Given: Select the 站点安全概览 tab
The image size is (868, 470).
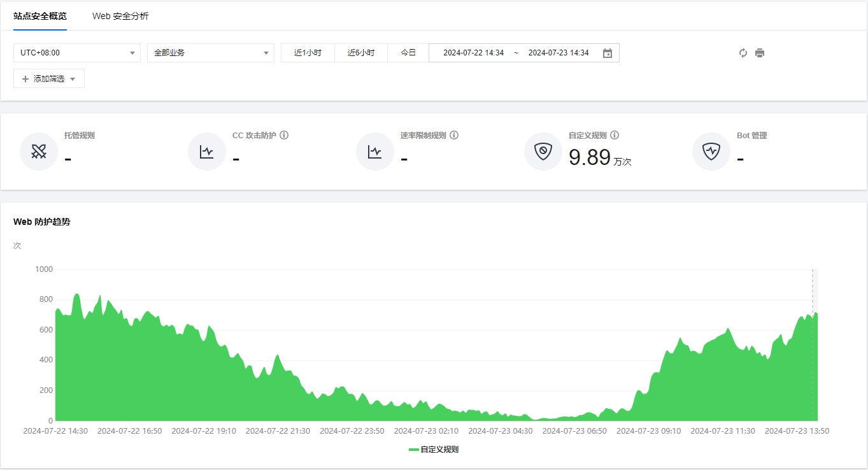Looking at the screenshot, I should [40, 16].
